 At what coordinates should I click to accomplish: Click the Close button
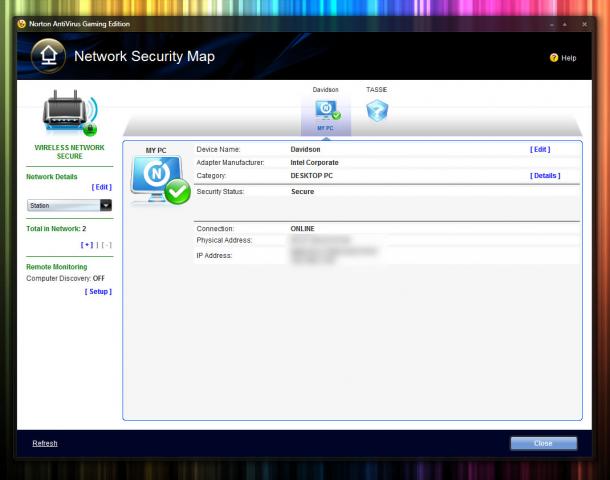tap(543, 443)
